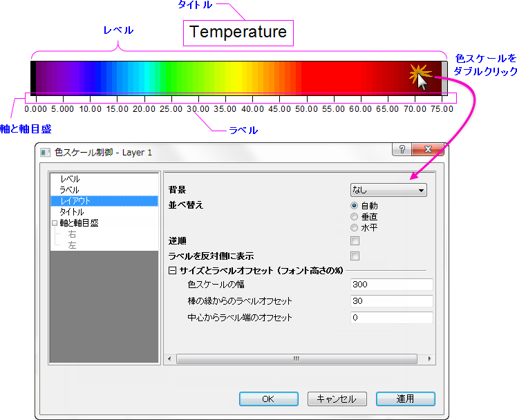This screenshot has height=420, width=517.
Task: Select the 自動 radio button
Action: (x=354, y=206)
